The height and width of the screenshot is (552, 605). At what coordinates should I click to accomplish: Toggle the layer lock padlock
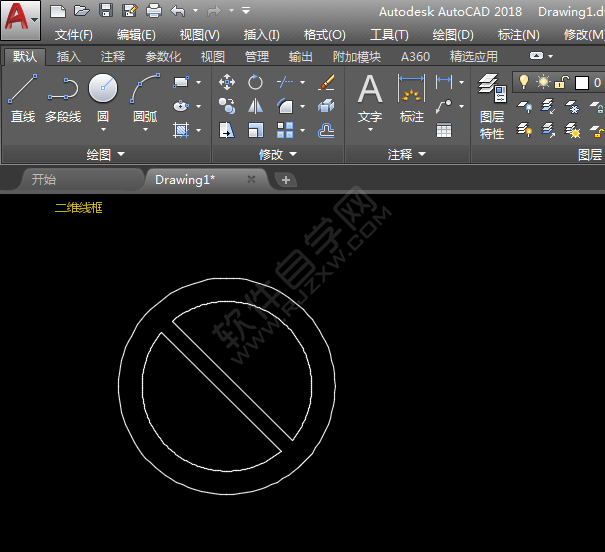tap(561, 82)
